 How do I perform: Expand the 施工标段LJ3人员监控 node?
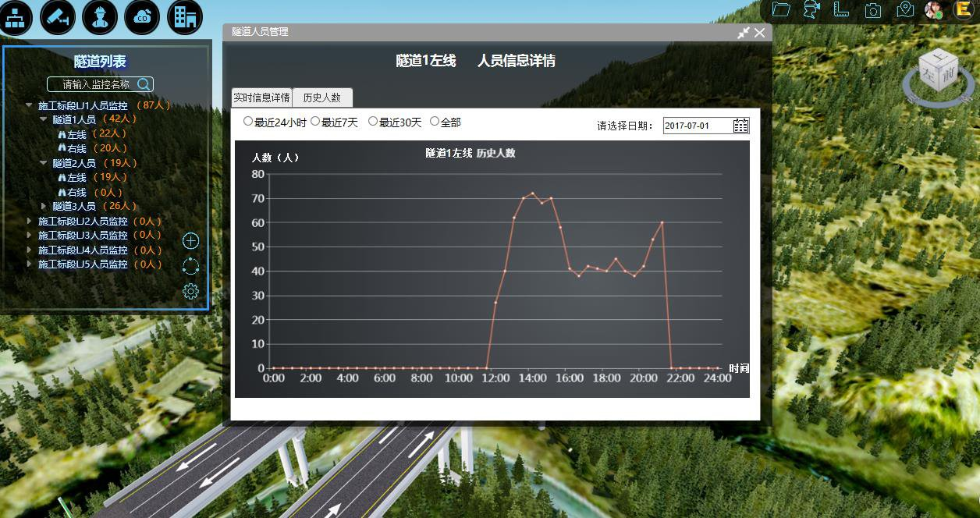click(x=29, y=235)
